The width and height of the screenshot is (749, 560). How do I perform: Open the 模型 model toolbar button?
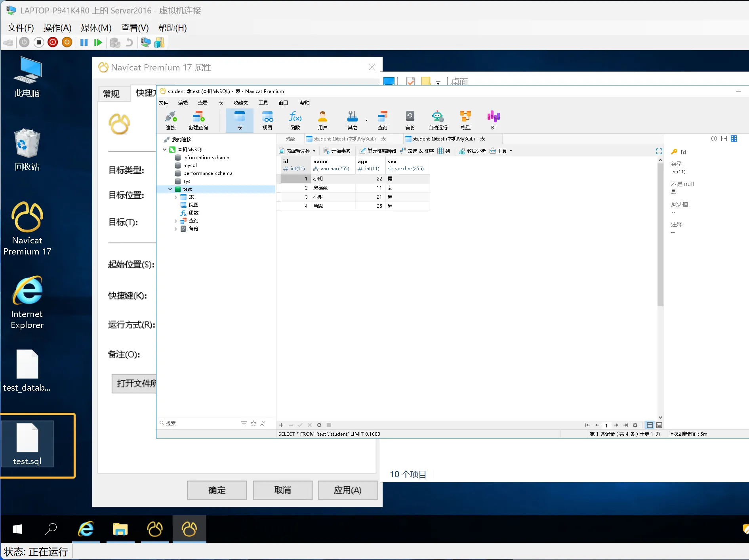465,120
